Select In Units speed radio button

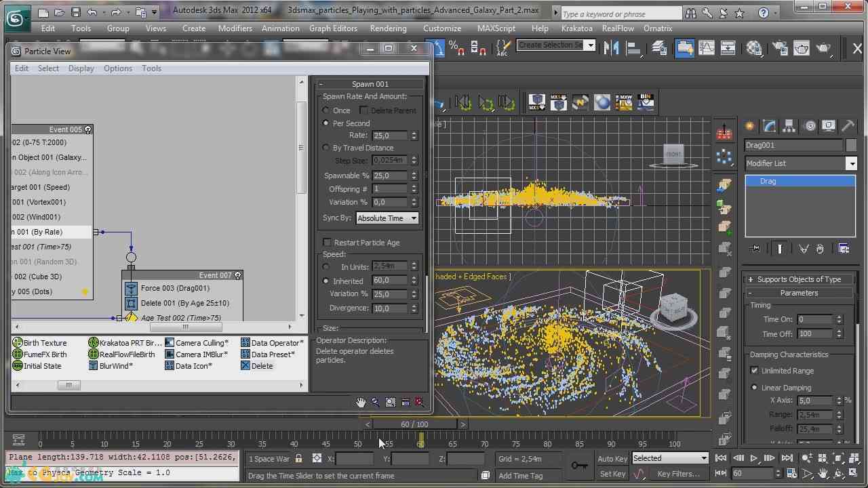(326, 267)
